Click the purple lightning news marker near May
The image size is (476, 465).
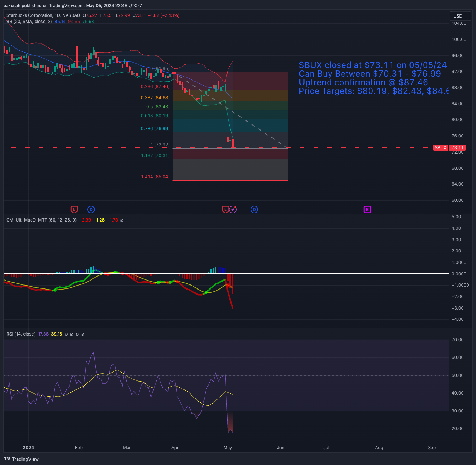point(233,209)
